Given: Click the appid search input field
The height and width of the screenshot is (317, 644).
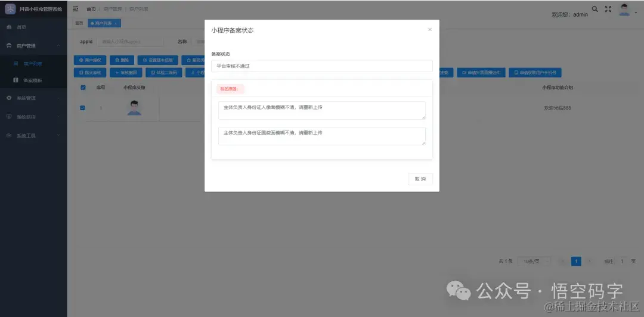Looking at the screenshot, I should tap(130, 42).
